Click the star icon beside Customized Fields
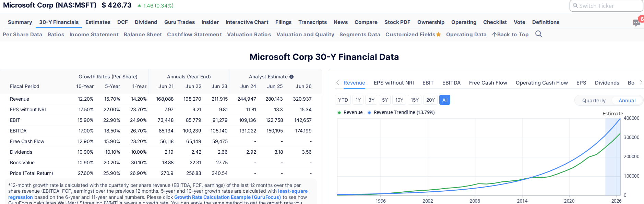The image size is (644, 204). pyautogui.click(x=438, y=34)
